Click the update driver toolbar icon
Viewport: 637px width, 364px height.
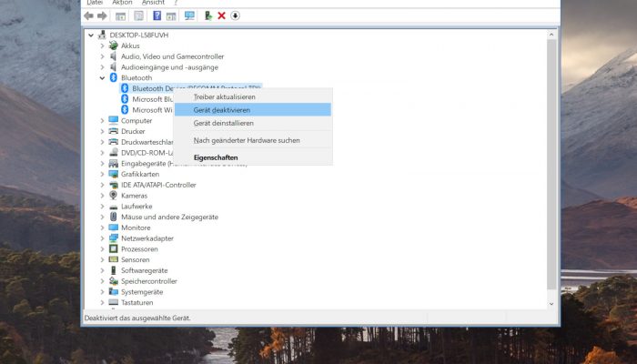(208, 15)
